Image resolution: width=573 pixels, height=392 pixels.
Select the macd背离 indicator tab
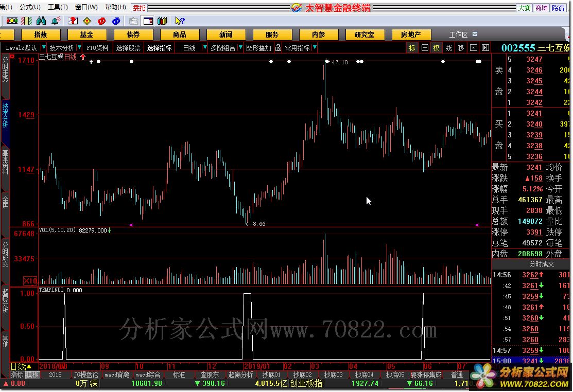tap(117, 375)
